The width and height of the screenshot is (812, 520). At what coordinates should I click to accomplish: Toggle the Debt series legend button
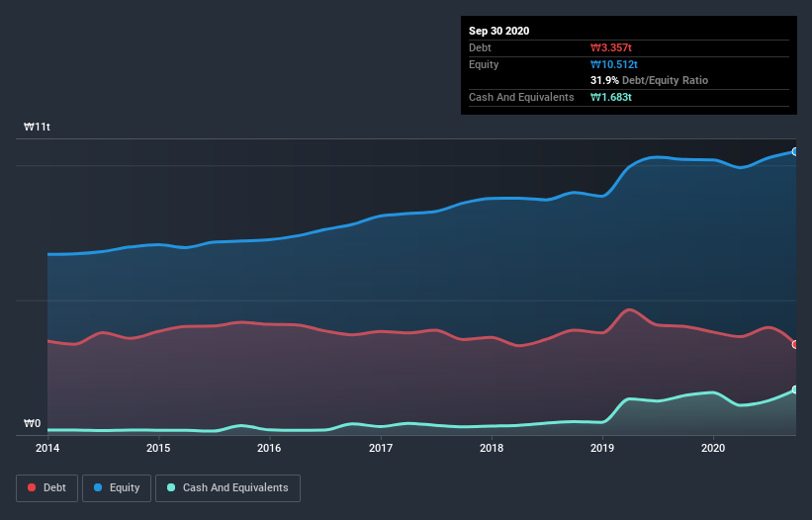47,488
